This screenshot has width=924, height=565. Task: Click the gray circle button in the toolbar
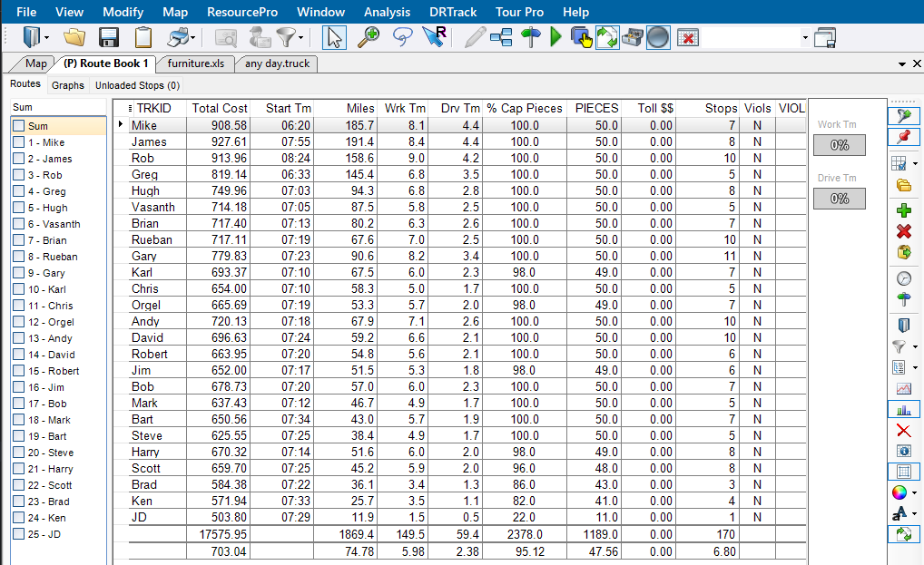[x=658, y=38]
